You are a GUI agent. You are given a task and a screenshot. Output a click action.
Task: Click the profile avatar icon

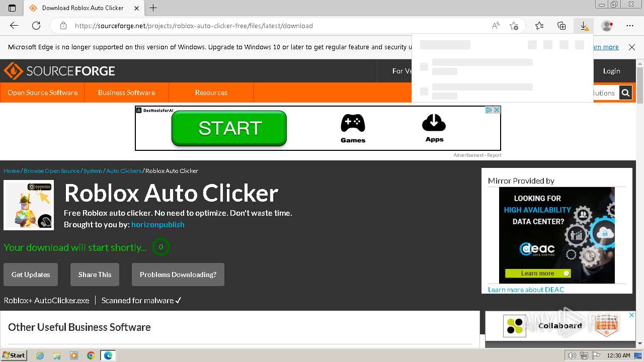pyautogui.click(x=607, y=26)
